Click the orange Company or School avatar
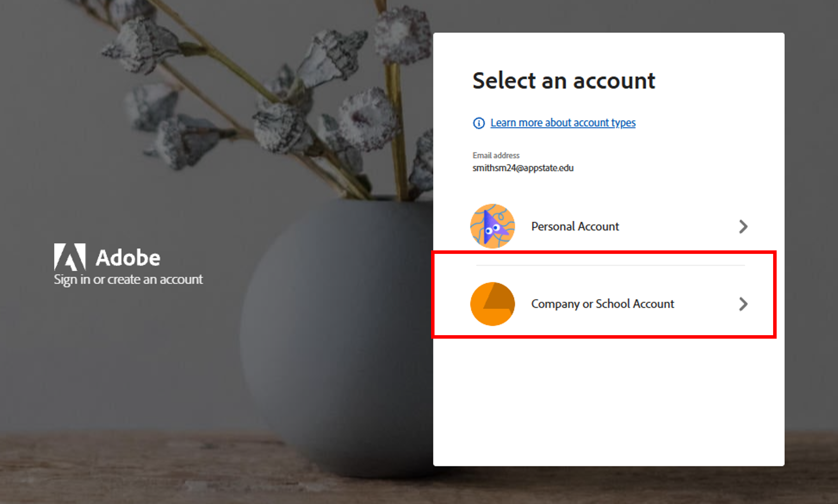 [x=492, y=304]
